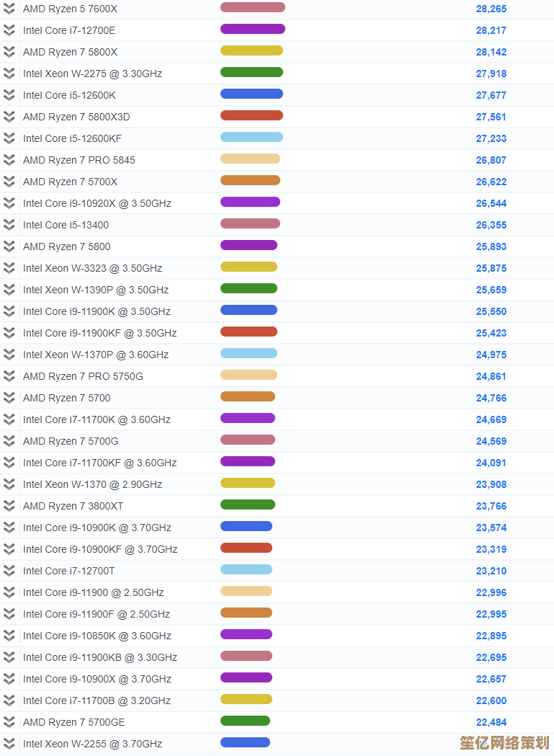Click expand icon next to Intel Xeon W-3323
This screenshot has height=756, width=554.
tap(9, 268)
